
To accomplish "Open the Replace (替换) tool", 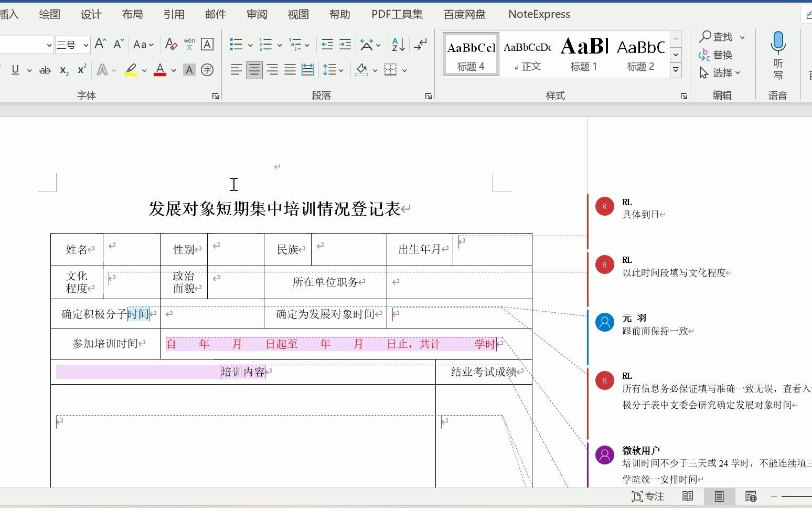I will pos(720,55).
